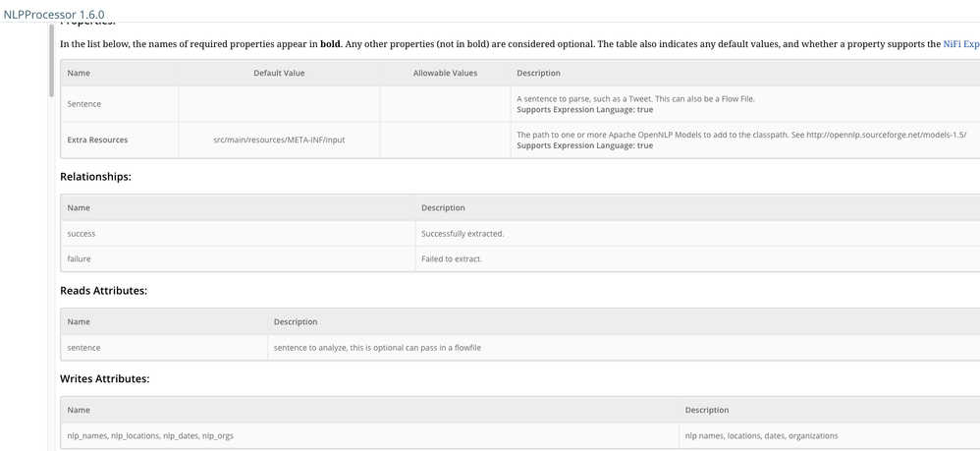Click the Failed to extract description
This screenshot has width=980, height=451.
[452, 258]
